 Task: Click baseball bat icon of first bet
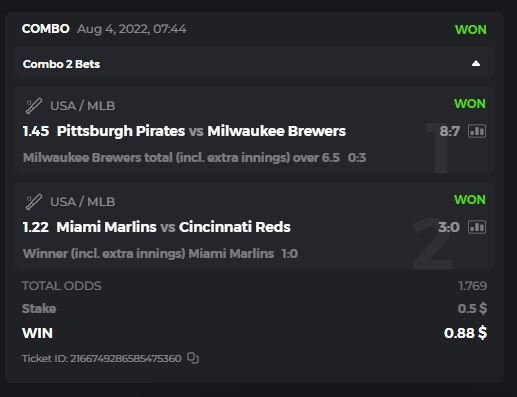34,106
